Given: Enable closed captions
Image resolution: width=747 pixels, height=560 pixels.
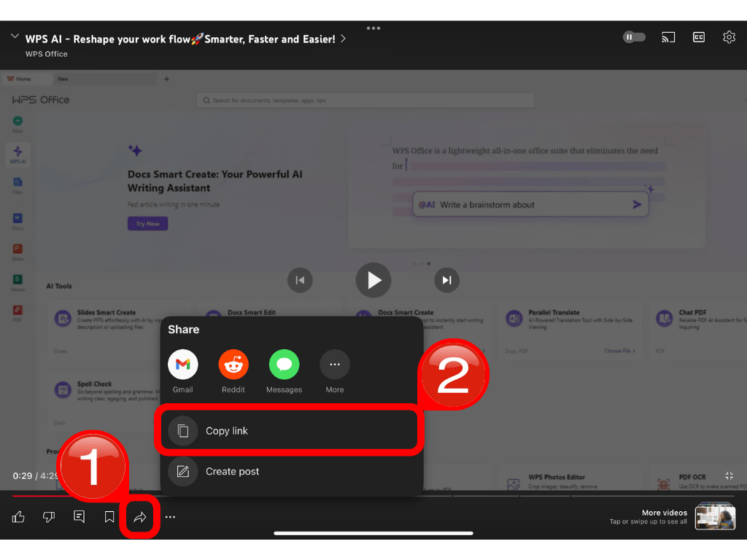Looking at the screenshot, I should [698, 36].
